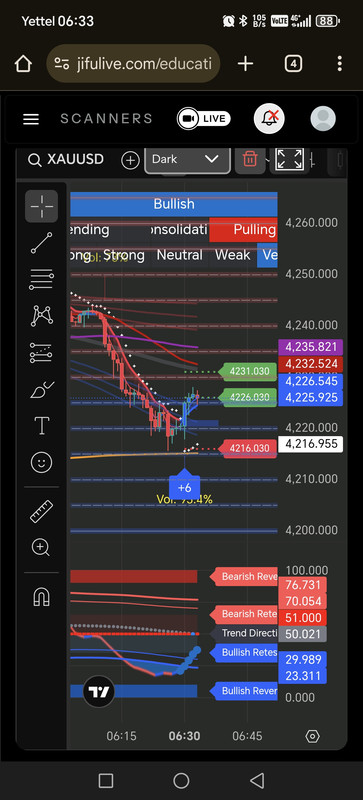Click the Bearish Rete label

244,614
